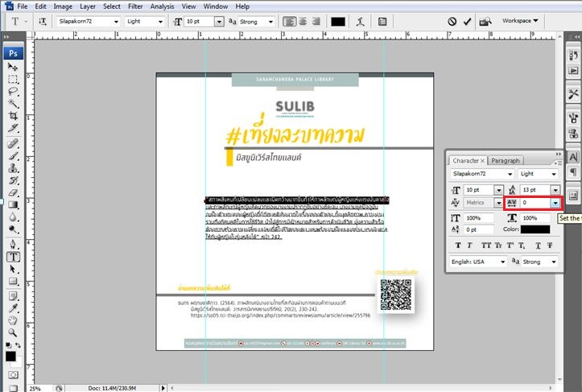Select the Eraser tool
The width and height of the screenshot is (582, 392).
click(x=13, y=192)
